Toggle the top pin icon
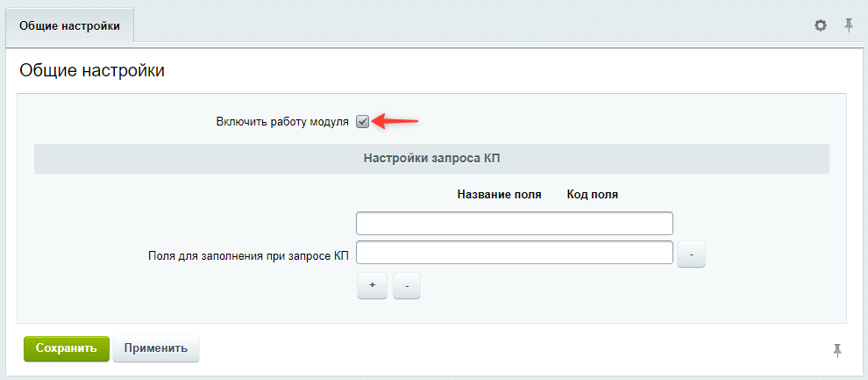The width and height of the screenshot is (868, 380). click(848, 25)
